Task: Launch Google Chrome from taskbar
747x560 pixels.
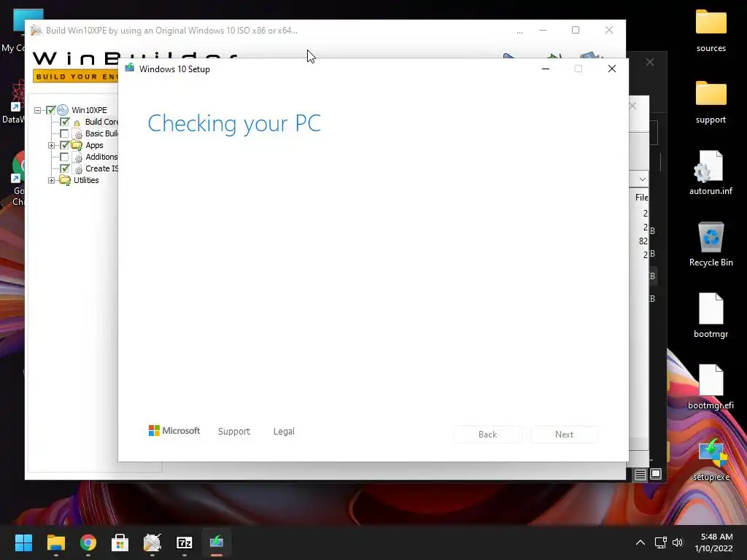Action: pos(88,542)
